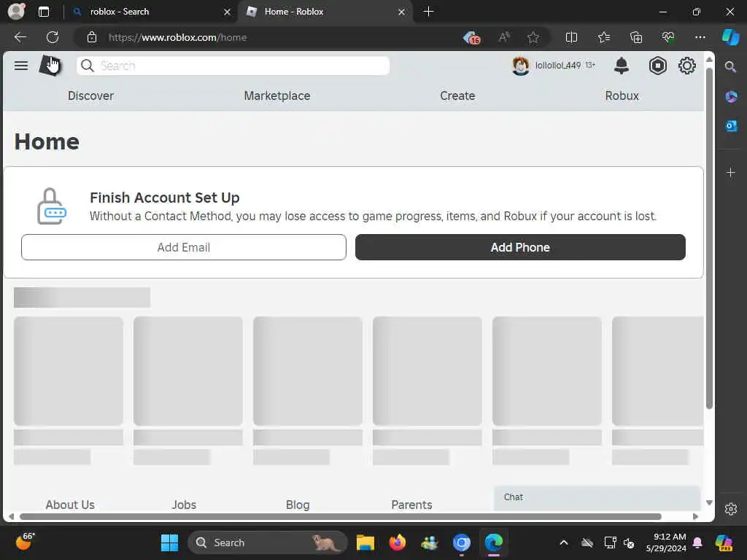Screen dimensions: 747x560
Task: Open File Explorer from taskbar
Action: (365, 542)
